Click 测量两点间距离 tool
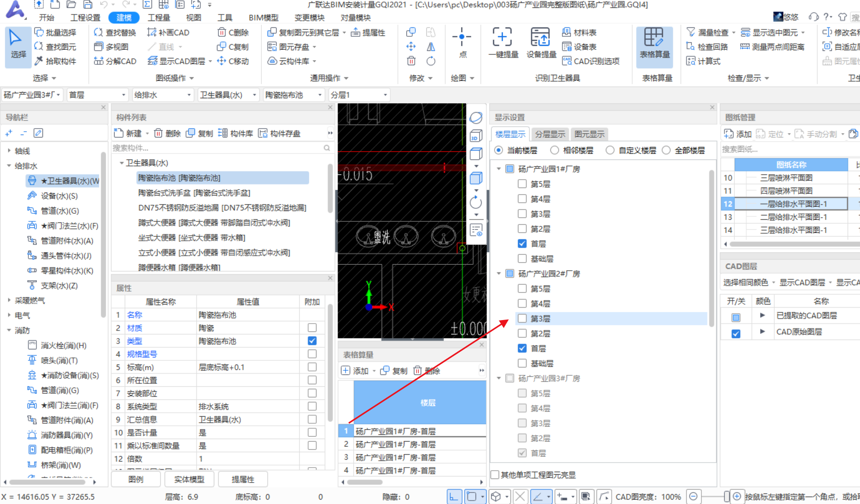The width and height of the screenshot is (860, 504). pos(773,47)
